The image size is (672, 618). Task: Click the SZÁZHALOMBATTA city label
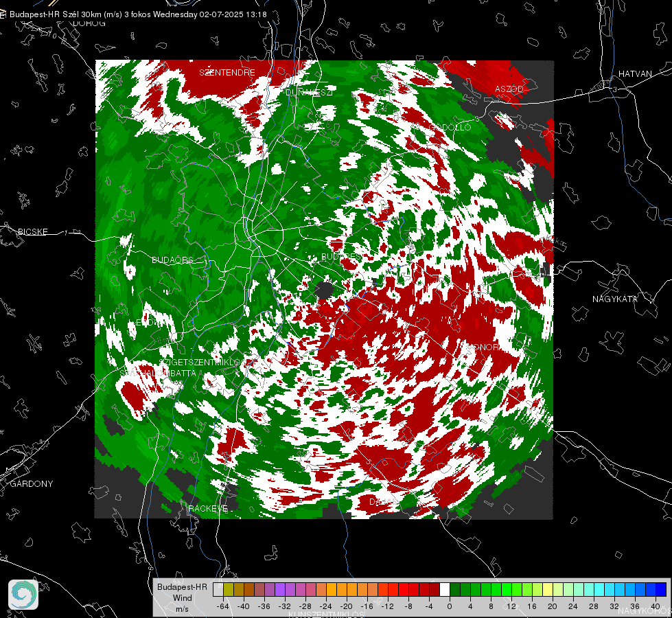(158, 373)
